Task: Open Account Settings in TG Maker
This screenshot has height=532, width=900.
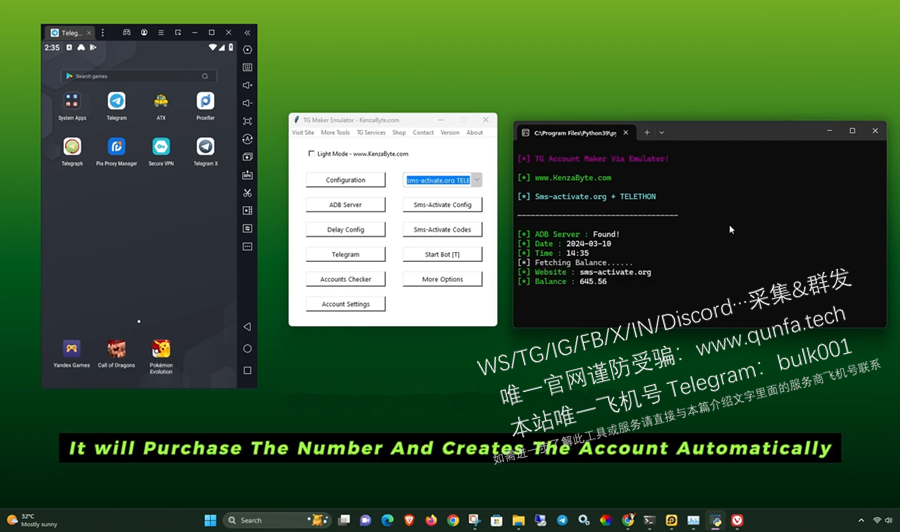Action: [346, 304]
